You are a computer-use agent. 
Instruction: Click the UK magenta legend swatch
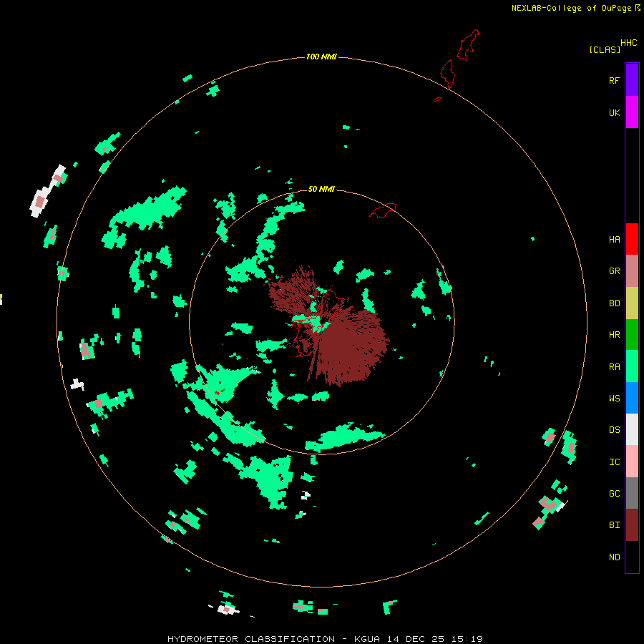point(632,112)
